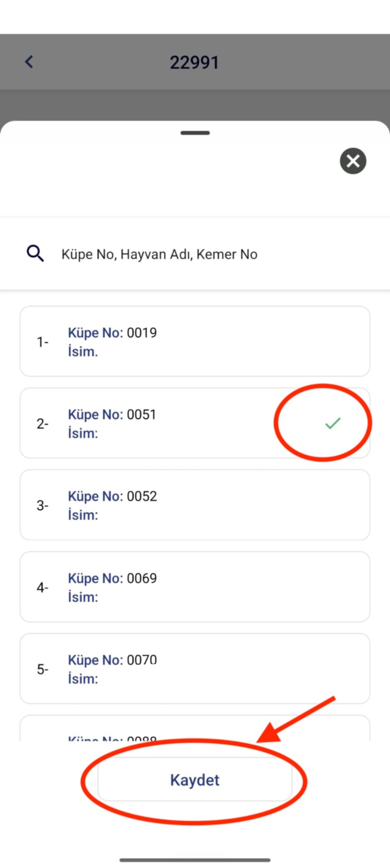Screen dimensions: 390x868
Task: Tap the 22991 header title
Action: point(194,62)
